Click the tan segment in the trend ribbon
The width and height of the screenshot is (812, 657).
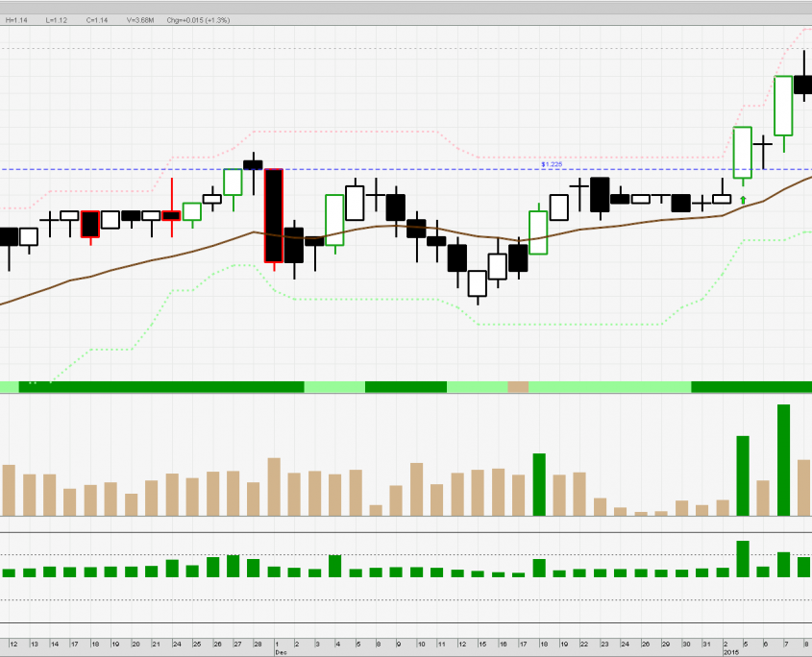tap(518, 386)
